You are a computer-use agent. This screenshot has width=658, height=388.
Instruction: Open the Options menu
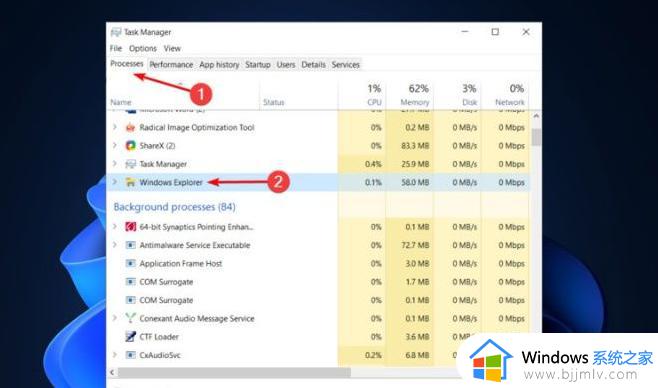(143, 48)
